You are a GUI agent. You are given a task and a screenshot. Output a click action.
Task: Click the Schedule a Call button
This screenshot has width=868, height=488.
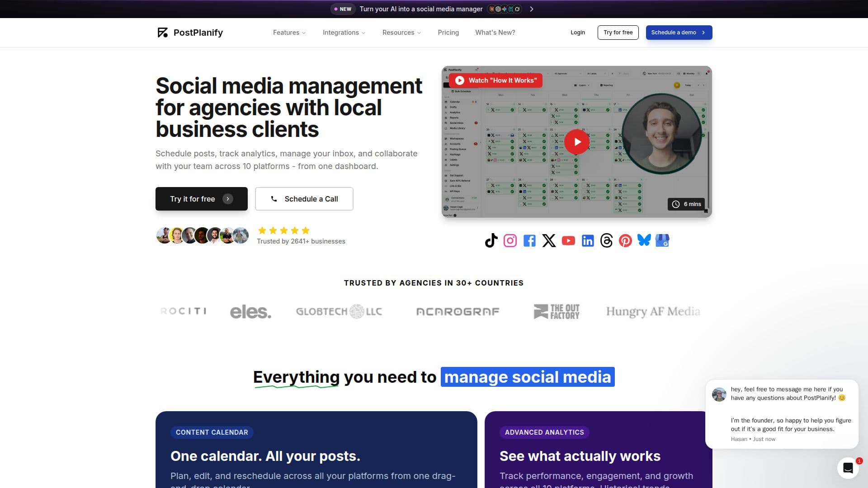304,199
